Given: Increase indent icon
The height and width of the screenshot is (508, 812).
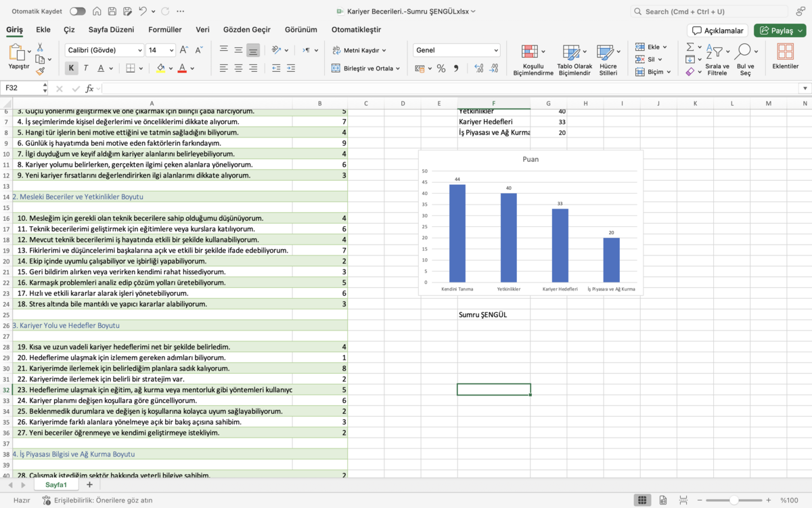Looking at the screenshot, I should 291,68.
